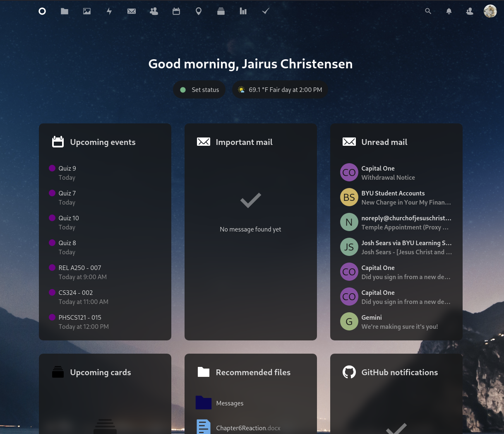Return to Dashboard via the Nextcloud logo
This screenshot has height=434, width=504.
[x=42, y=11]
